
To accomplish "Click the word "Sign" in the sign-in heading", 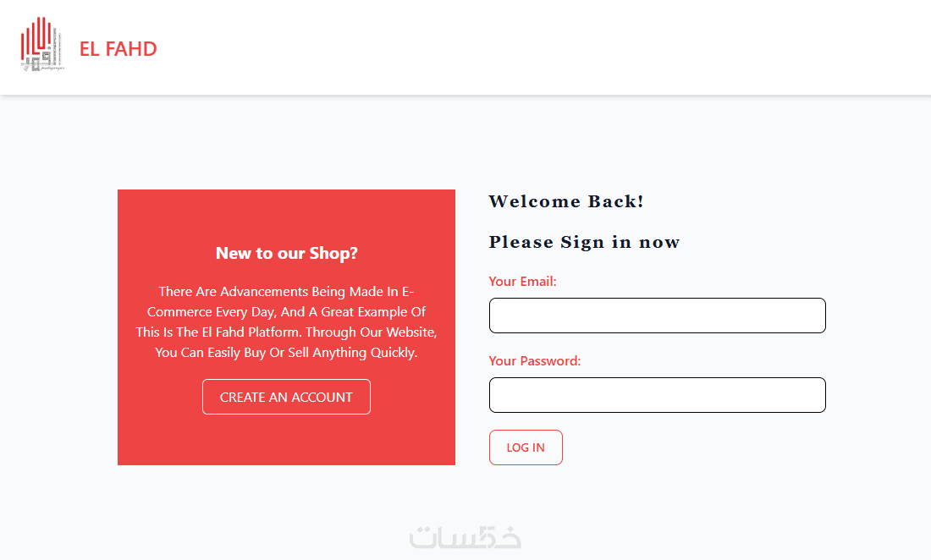I will 582,242.
